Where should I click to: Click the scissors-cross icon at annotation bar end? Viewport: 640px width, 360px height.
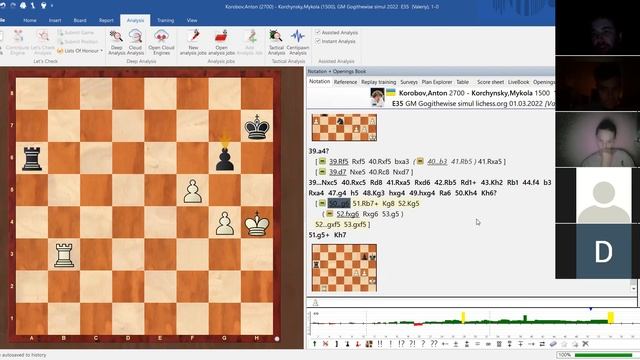(x=586, y=344)
